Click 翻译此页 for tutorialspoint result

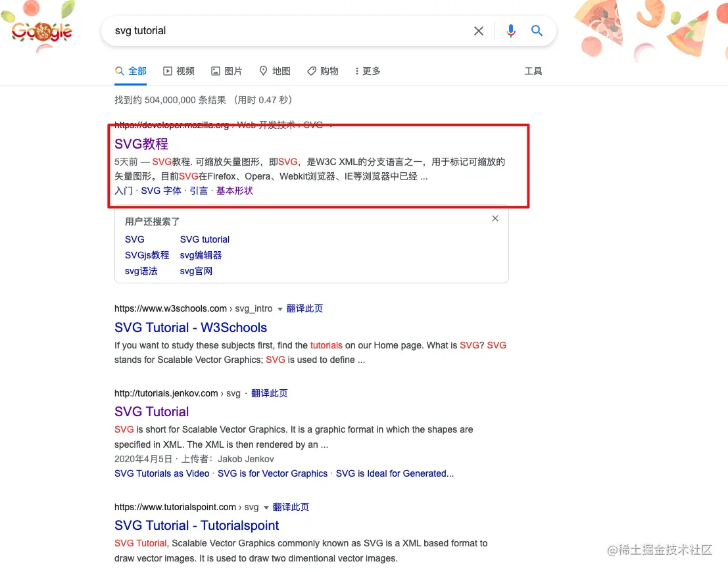tap(291, 508)
